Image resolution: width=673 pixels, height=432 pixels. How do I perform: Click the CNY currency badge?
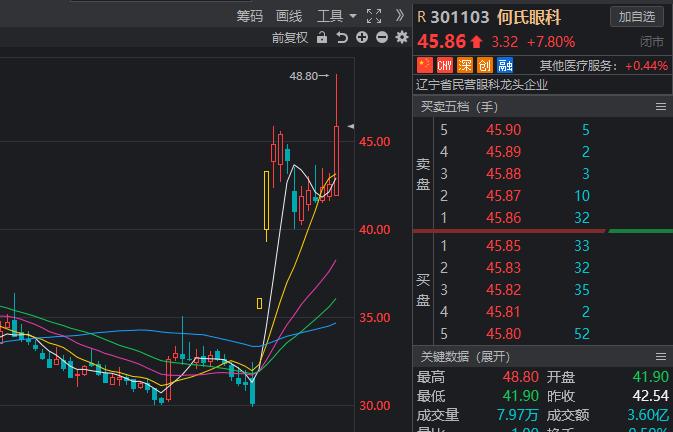[x=445, y=65]
